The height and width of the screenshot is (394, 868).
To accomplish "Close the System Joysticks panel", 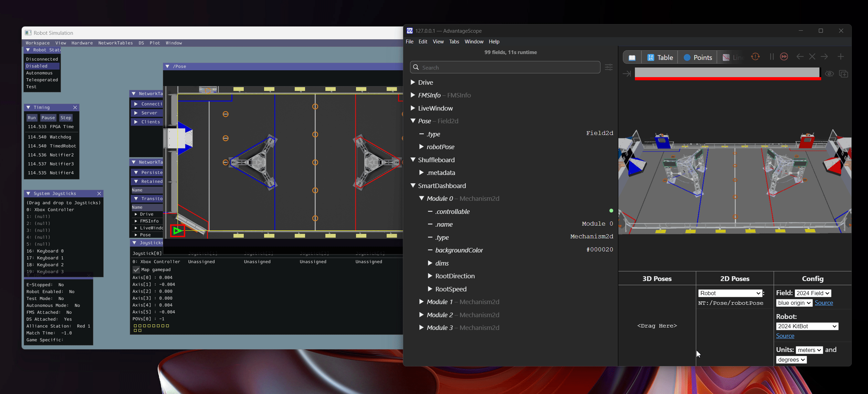I will (99, 194).
